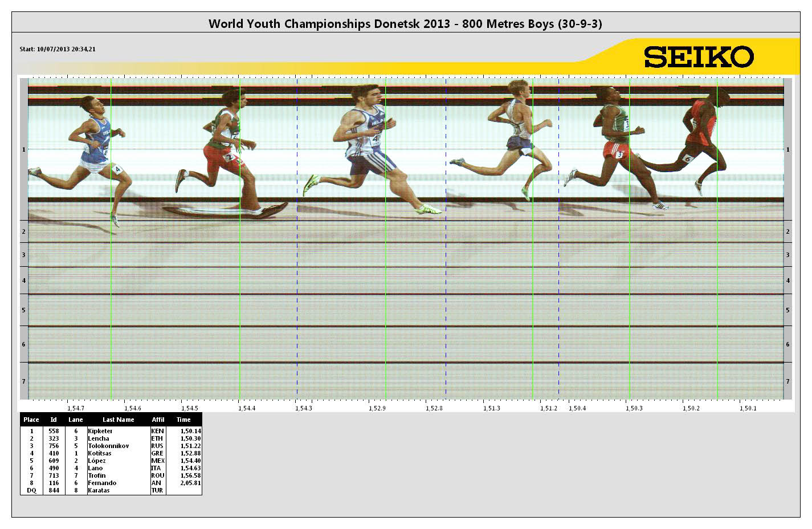Viewport: 812px width, 529px height.
Task: Select the lane 7 label on right edge
Action: tap(787, 381)
